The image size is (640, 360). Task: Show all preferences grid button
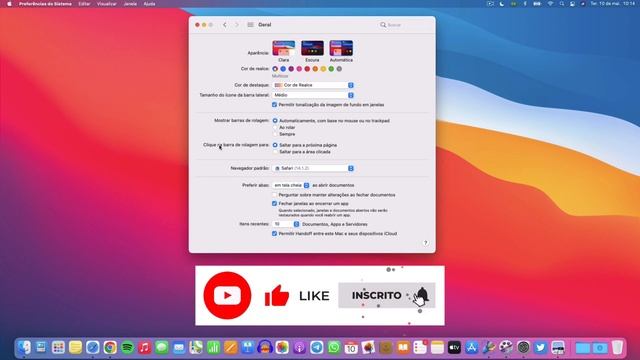(x=251, y=25)
